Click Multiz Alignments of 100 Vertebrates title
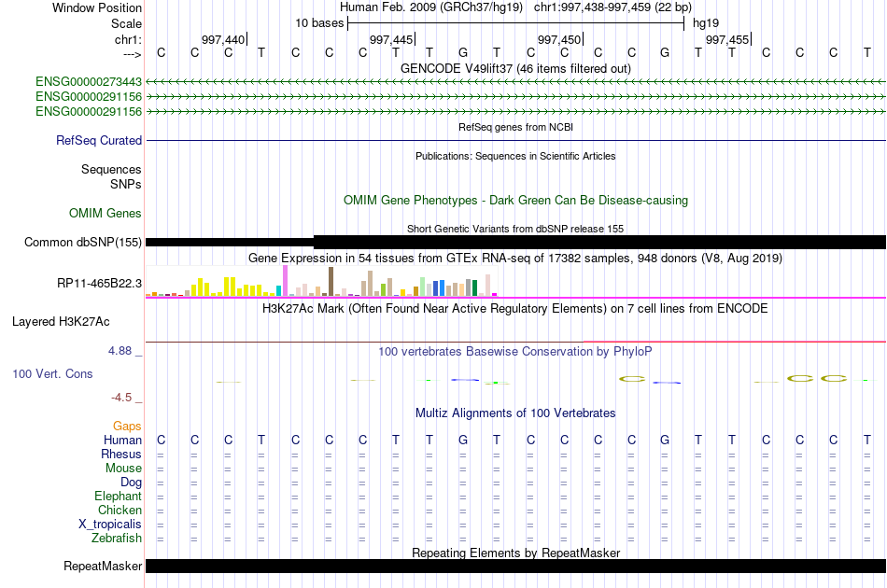 tap(515, 413)
